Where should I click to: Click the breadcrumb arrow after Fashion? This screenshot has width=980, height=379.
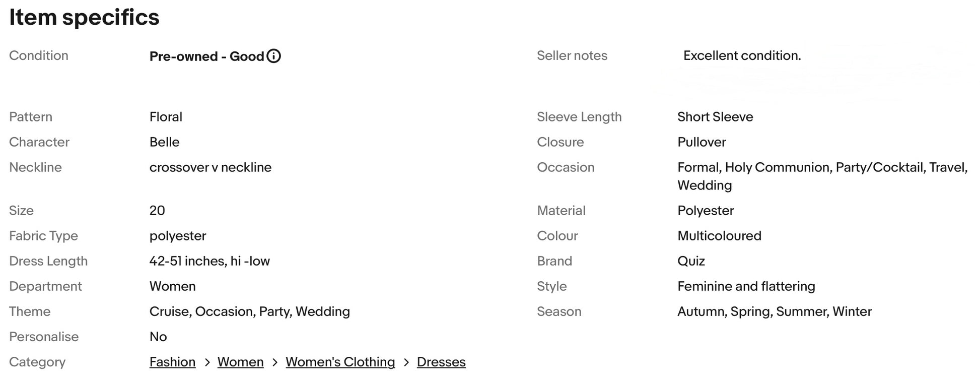tap(207, 362)
